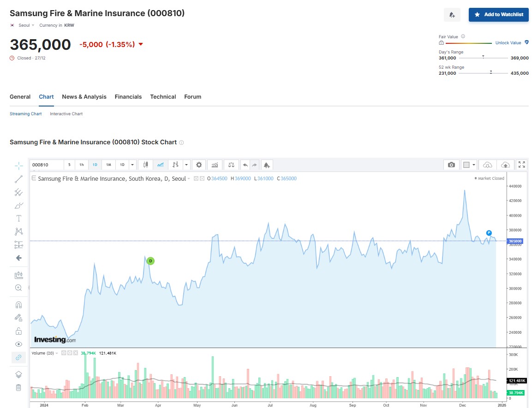This screenshot has width=532, height=408.
Task: Switch to area chart style
Action: pos(160,165)
